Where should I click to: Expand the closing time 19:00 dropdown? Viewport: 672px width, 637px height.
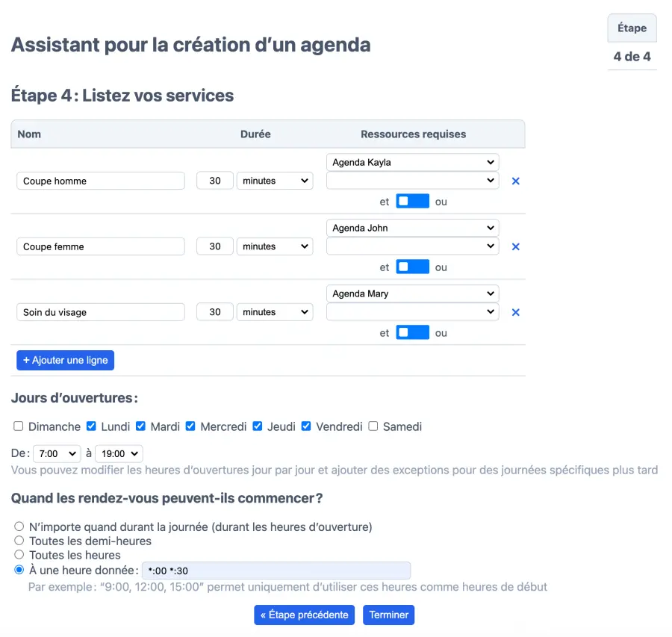118,453
